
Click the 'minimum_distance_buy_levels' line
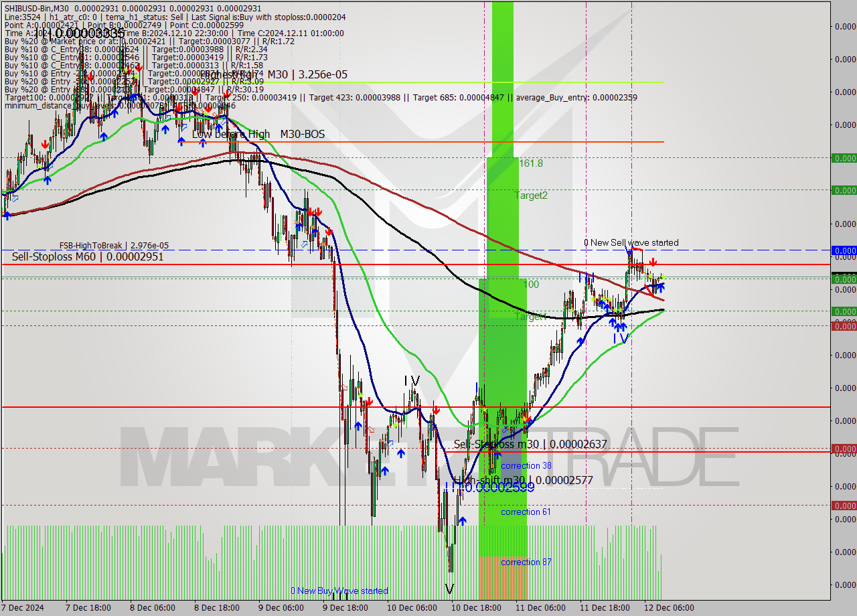[x=120, y=105]
